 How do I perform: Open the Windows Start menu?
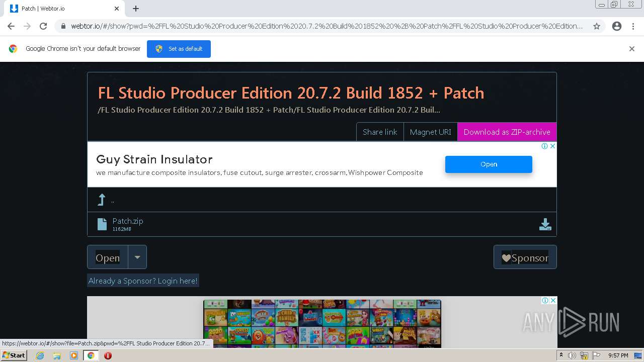[14, 355]
